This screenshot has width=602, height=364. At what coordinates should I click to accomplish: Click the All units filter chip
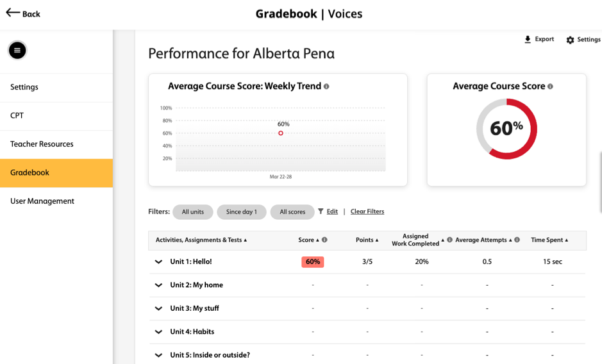tap(193, 212)
